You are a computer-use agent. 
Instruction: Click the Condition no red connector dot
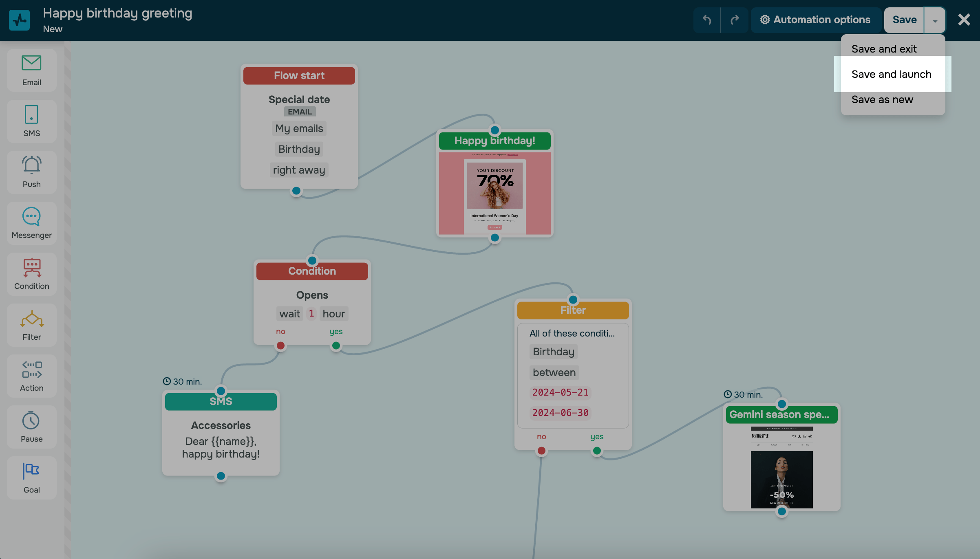(x=280, y=346)
